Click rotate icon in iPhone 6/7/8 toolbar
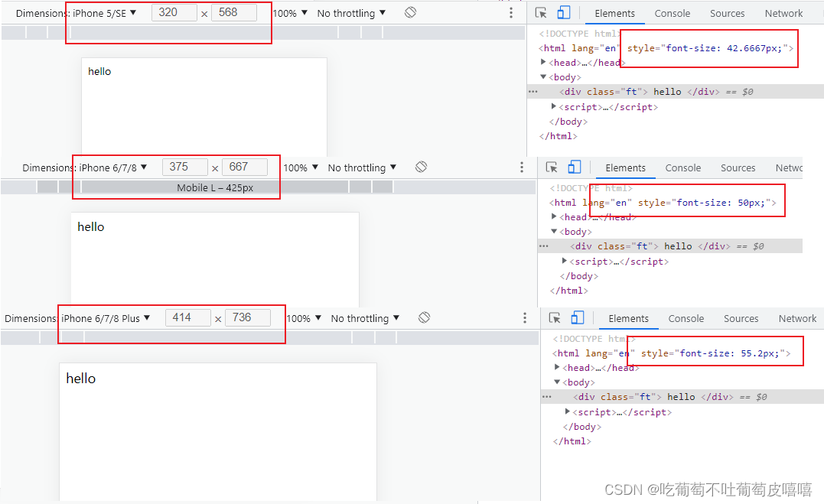Screen dimensions: 824x504 421,167
